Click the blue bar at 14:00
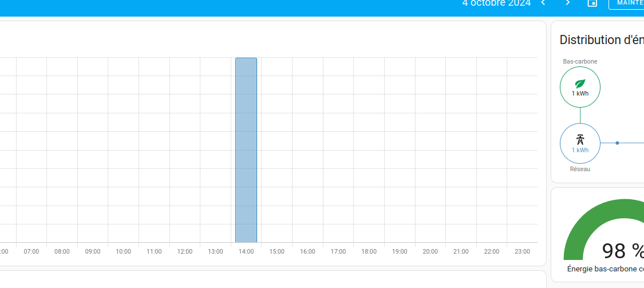This screenshot has width=644, height=288. (x=246, y=150)
